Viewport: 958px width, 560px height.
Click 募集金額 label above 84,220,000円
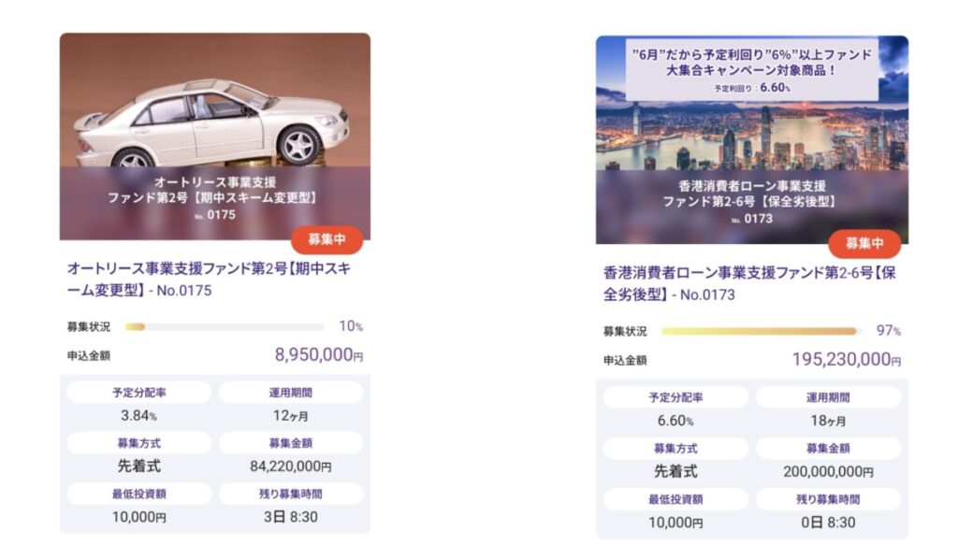(290, 443)
